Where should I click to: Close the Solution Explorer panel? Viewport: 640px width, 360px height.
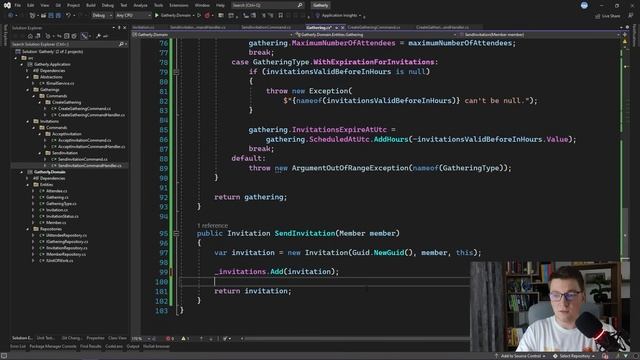pyautogui.click(x=125, y=28)
